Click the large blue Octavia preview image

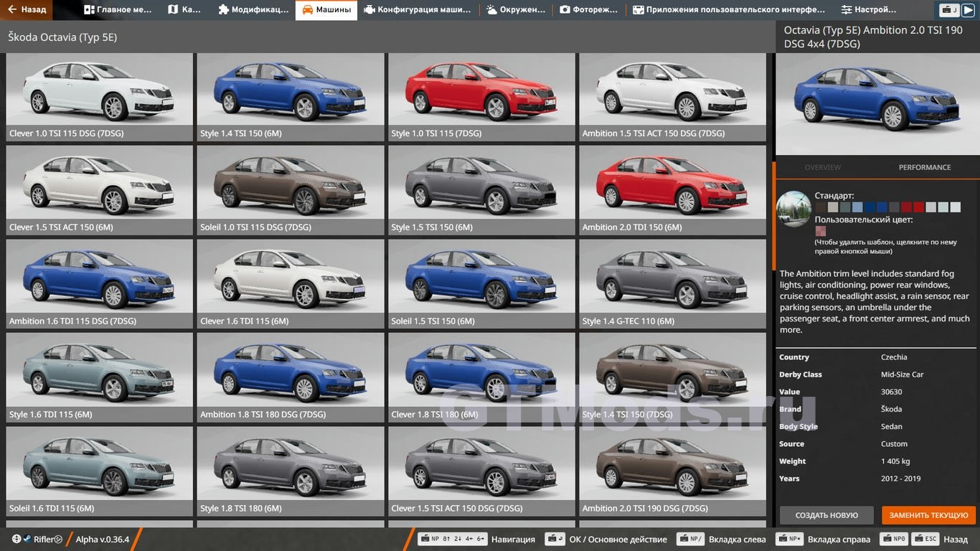(x=878, y=105)
